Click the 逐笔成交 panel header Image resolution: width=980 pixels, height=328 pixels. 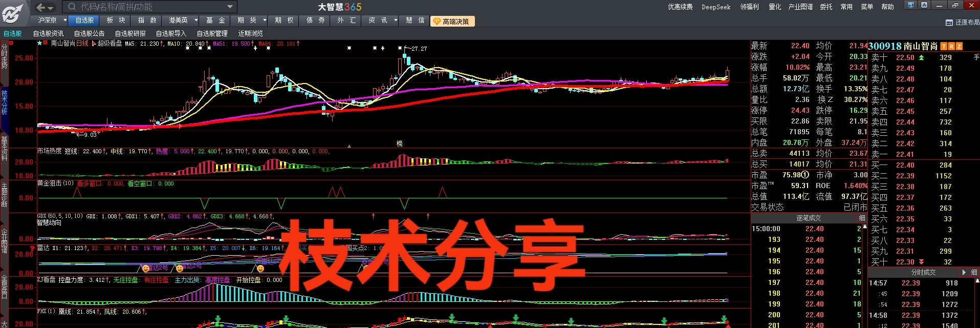pos(809,218)
